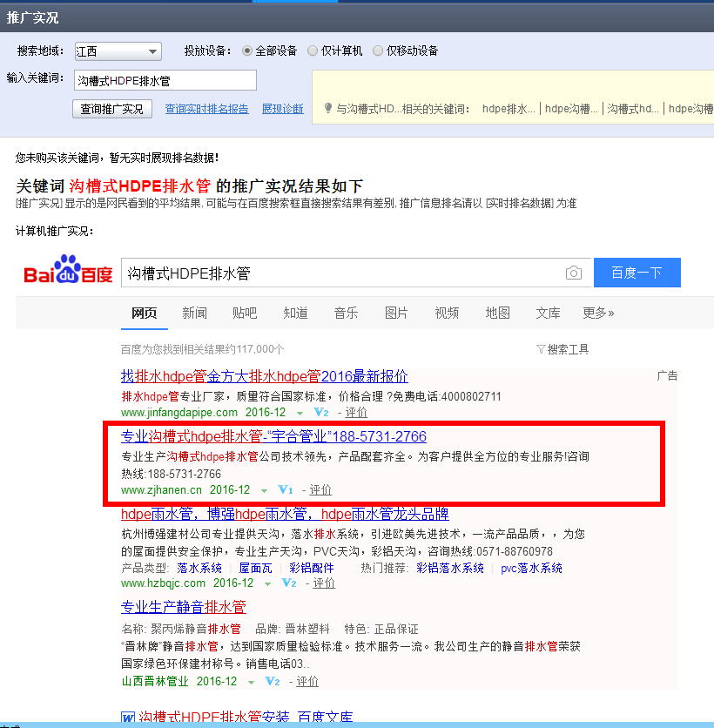Click the 百度为您找到相关结果约117,000个 text
Viewport: 714px width, 728px height.
pos(202,349)
